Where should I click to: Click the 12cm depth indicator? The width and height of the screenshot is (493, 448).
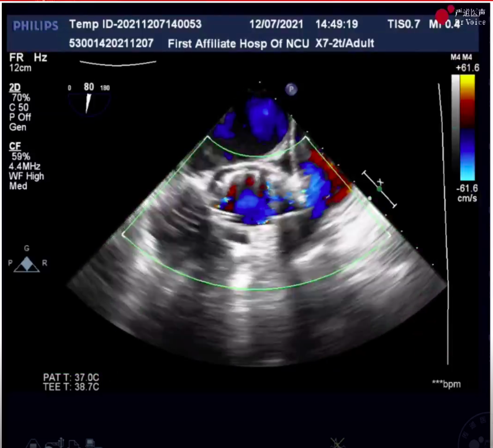pyautogui.click(x=20, y=68)
